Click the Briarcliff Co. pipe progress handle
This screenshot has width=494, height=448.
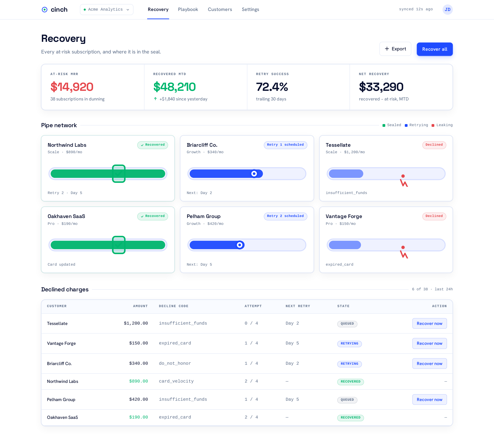254,174
